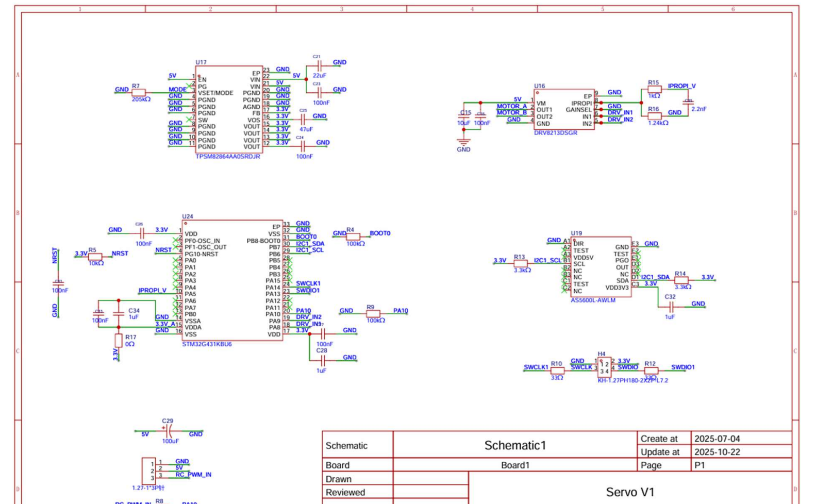This screenshot has width=816, height=504.
Task: Select the KH-1.27PH180-2X2P-L7.2 header label
Action: pos(632,380)
